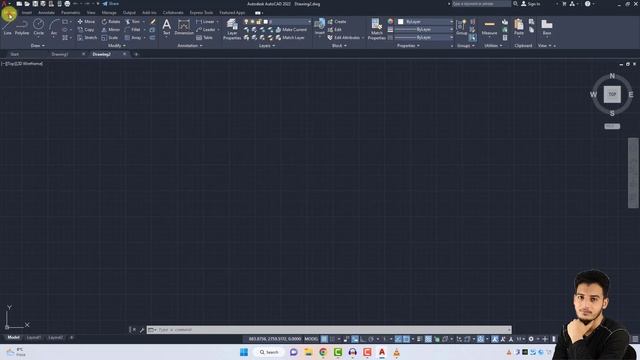Click the command line input field

[329, 330]
